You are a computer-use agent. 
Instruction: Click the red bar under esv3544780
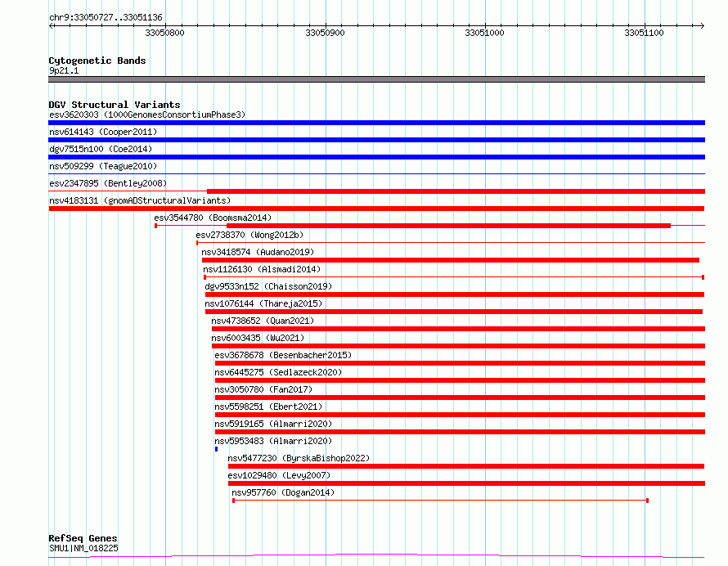(448, 226)
